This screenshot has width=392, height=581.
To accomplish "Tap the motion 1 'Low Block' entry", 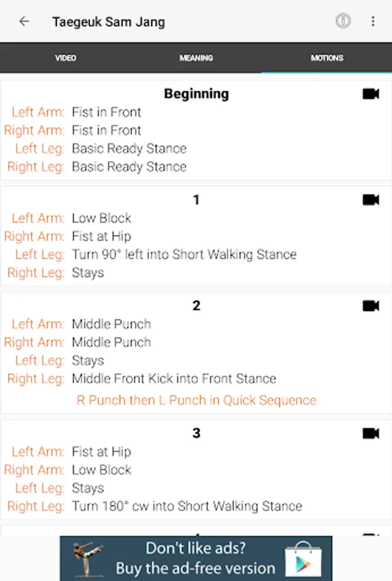I will [x=101, y=218].
